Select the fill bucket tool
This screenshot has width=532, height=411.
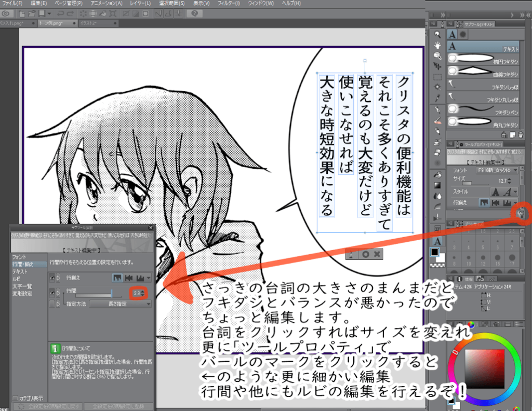coord(437,175)
